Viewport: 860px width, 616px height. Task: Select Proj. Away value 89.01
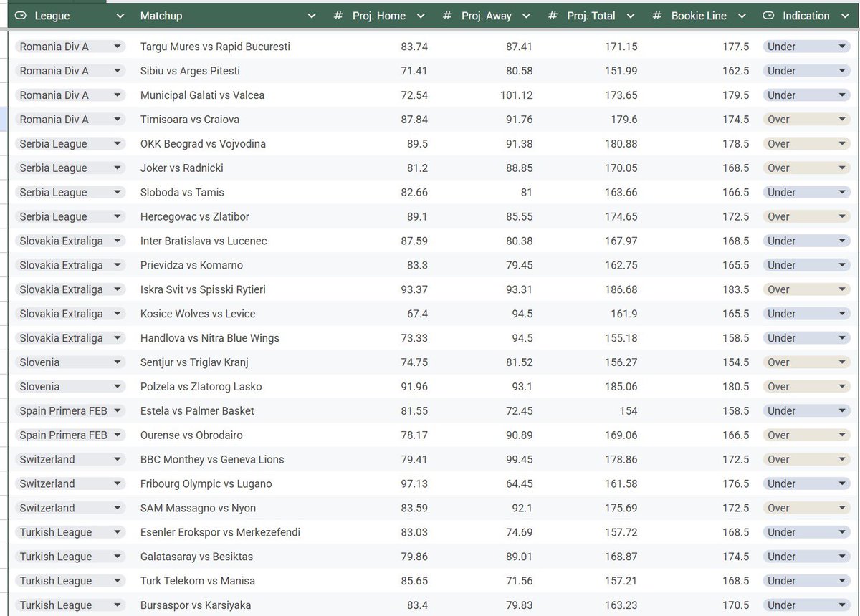[519, 557]
